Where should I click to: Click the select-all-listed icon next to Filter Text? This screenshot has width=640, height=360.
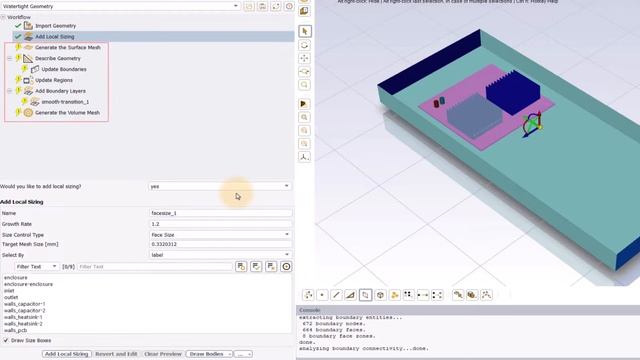tap(241, 267)
